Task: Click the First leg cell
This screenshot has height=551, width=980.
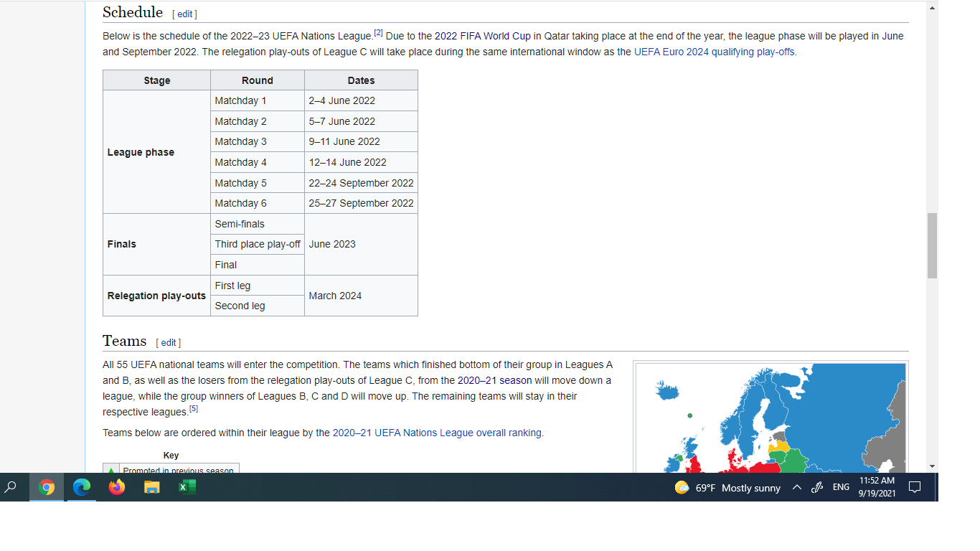Action: [x=258, y=286]
